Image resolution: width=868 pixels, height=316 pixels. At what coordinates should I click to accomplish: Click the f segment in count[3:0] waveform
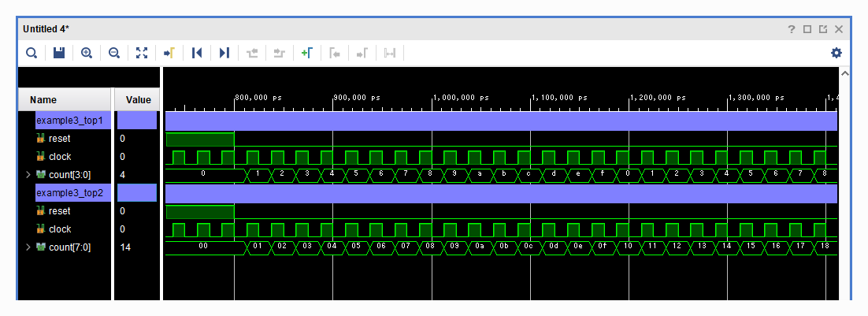(603, 174)
